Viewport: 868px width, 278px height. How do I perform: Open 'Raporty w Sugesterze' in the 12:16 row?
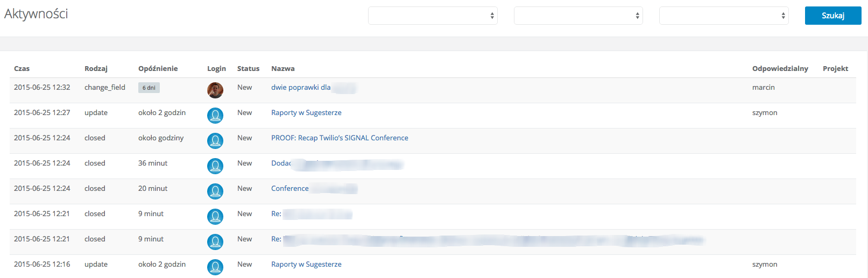(306, 265)
